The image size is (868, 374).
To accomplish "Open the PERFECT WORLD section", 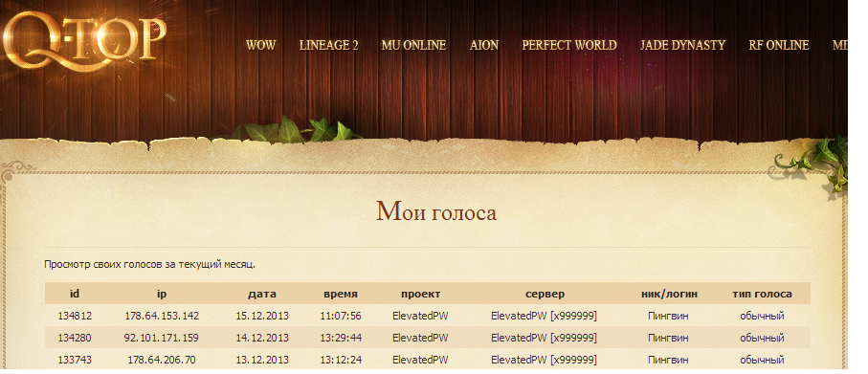I will tap(569, 45).
